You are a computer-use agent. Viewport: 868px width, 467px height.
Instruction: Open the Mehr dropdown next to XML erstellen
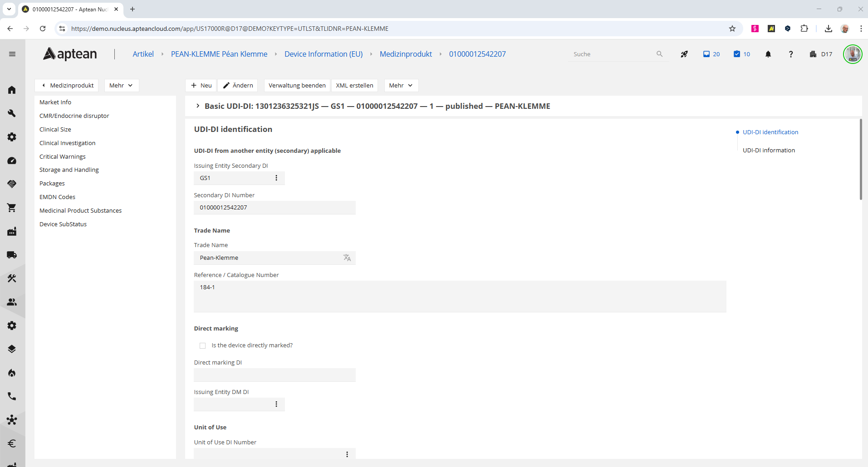click(x=401, y=85)
